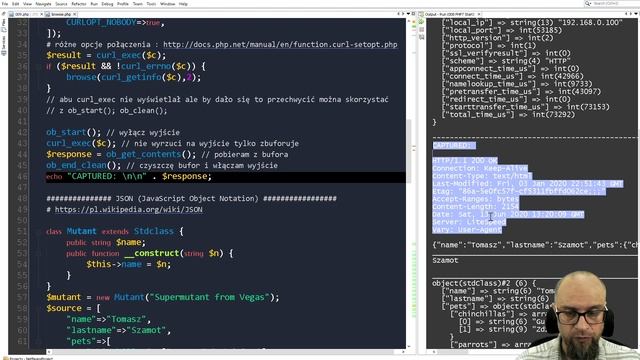Open the Source menu

pyautogui.click(x=61, y=4)
